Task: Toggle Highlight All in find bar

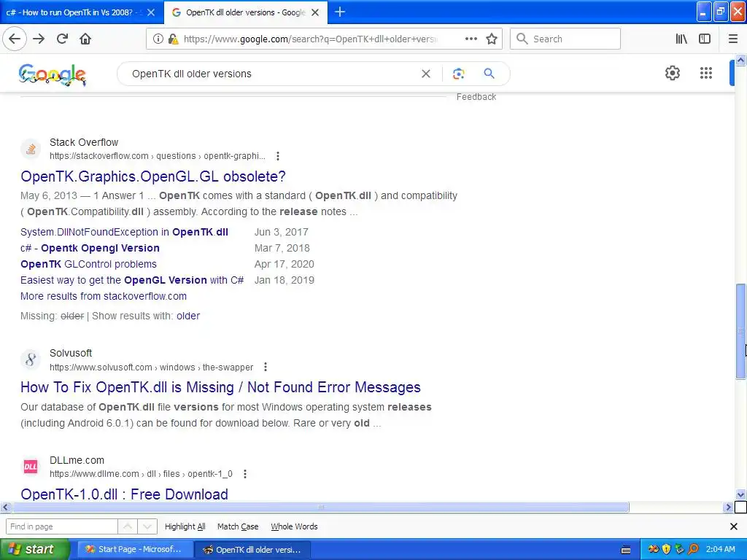Action: click(x=185, y=526)
